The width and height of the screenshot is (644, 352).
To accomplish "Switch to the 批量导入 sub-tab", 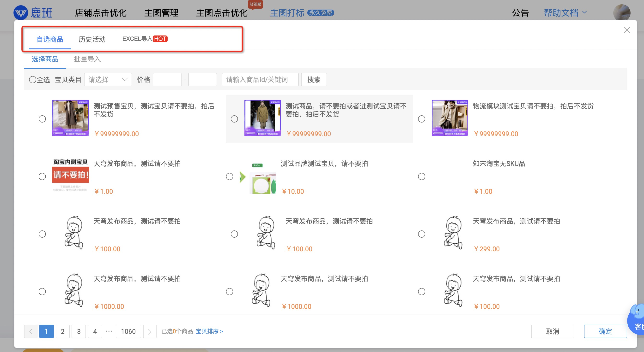I will 87,59.
